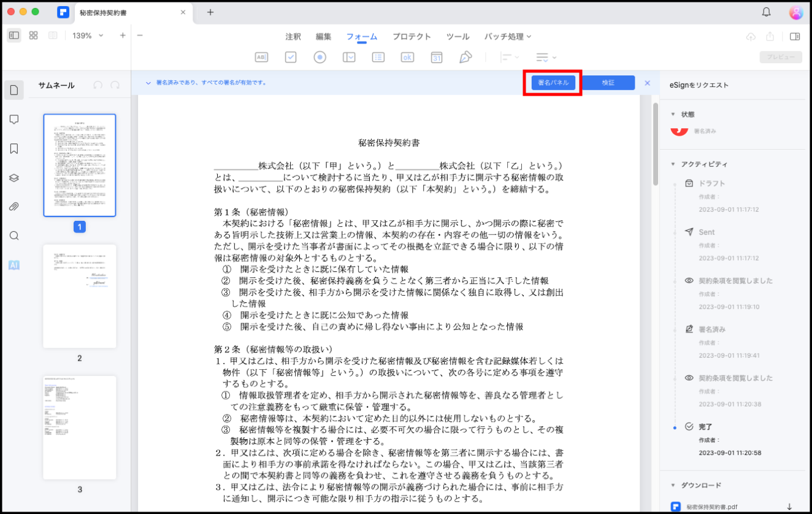
Task: Open the search panel from the sidebar
Action: click(x=14, y=236)
